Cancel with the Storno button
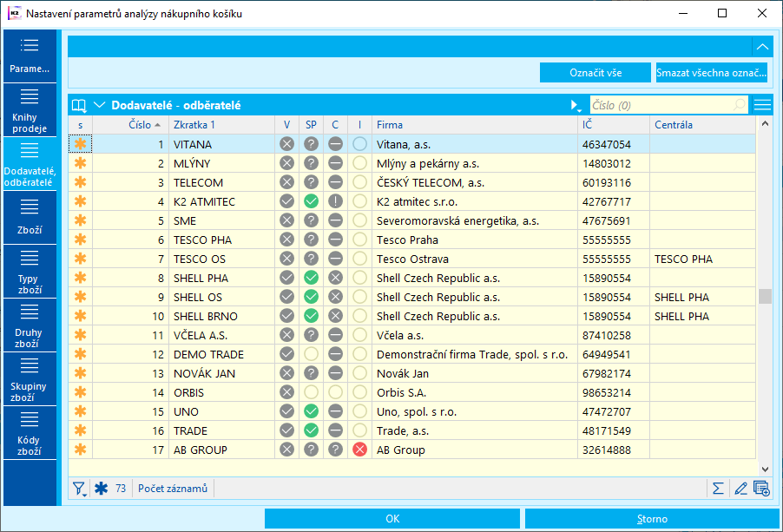This screenshot has height=532, width=783. pyautogui.click(x=652, y=518)
